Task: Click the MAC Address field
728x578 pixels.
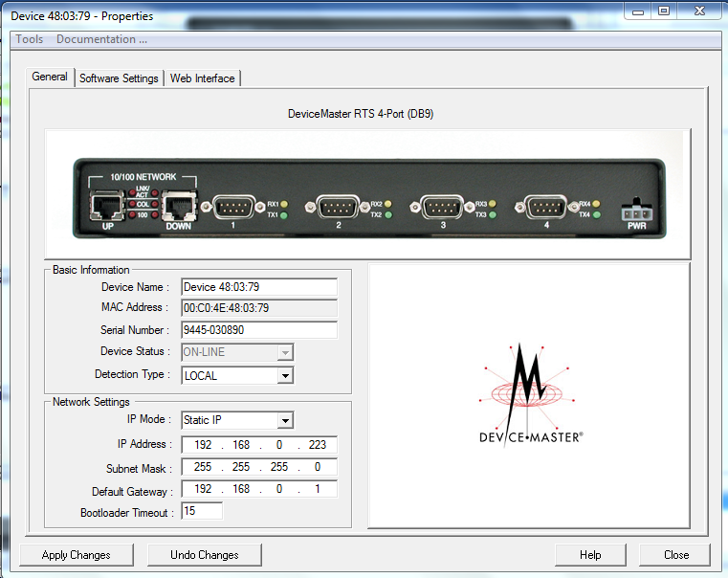Action: pos(259,308)
